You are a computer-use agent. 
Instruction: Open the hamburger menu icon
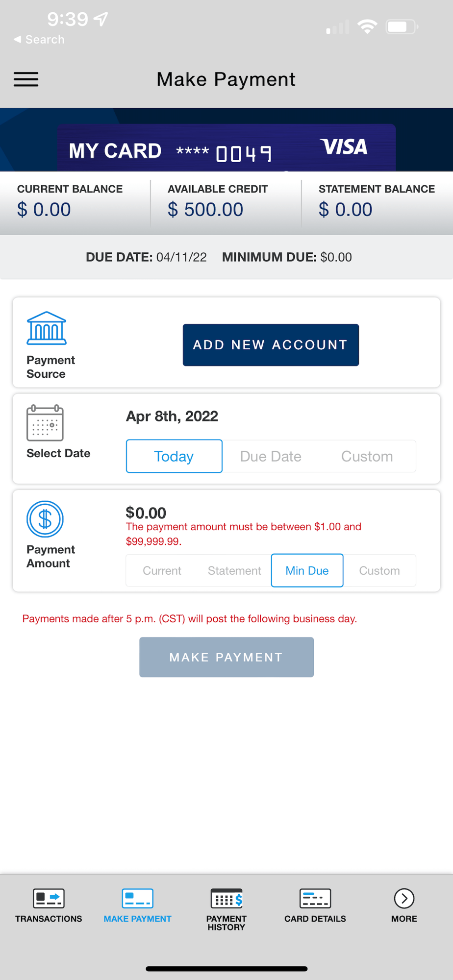coord(26,79)
